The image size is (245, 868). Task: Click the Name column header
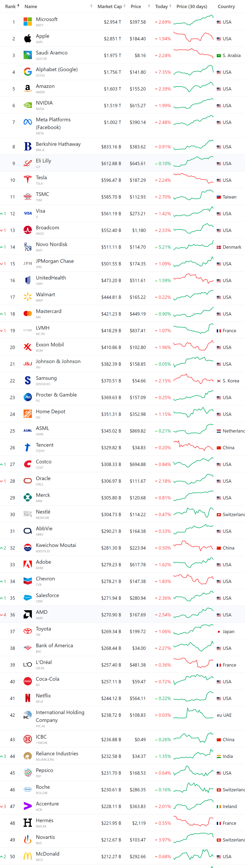pyautogui.click(x=31, y=6)
